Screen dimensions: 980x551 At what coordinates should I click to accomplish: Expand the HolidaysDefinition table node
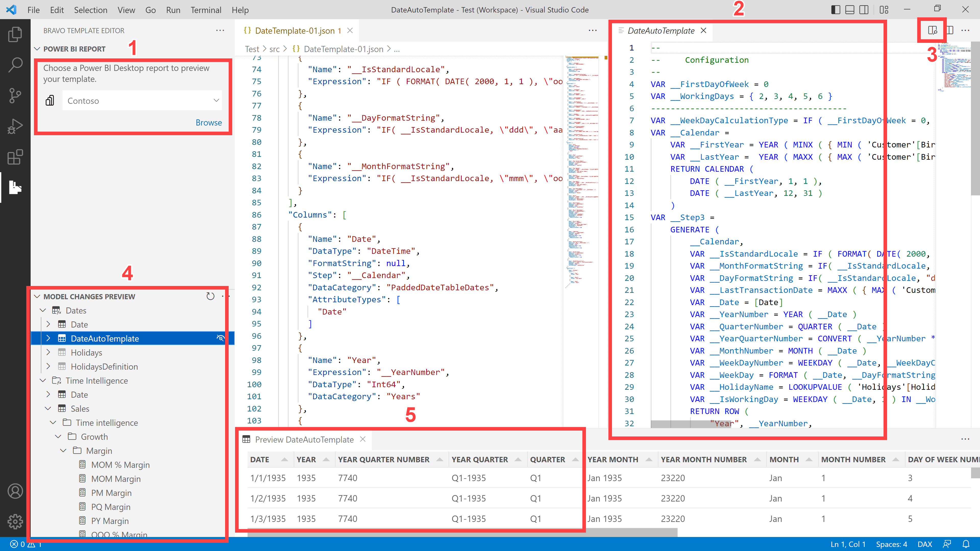tap(48, 366)
